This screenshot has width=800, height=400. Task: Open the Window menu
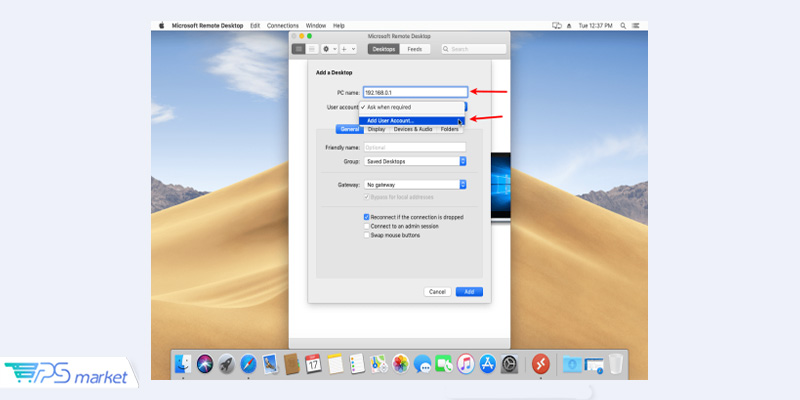[x=316, y=26]
